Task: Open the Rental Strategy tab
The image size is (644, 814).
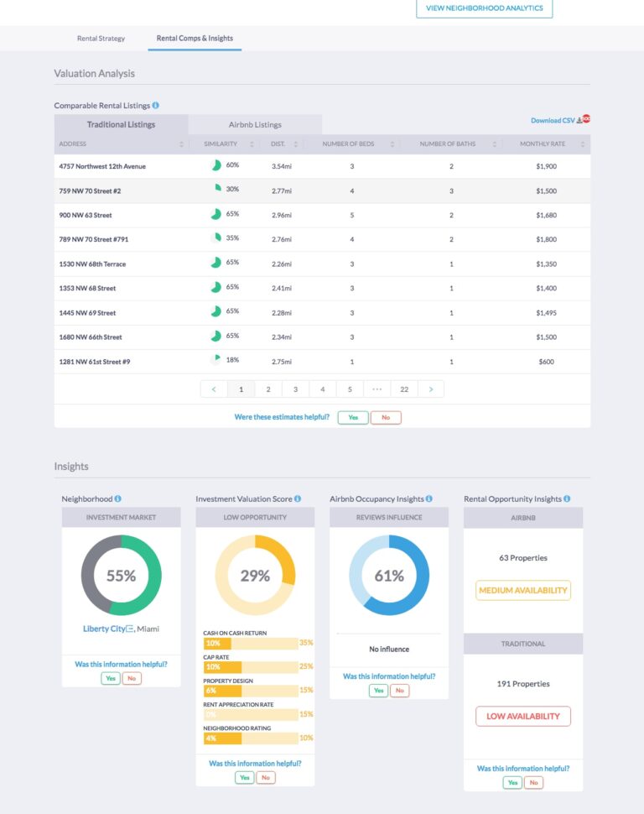Action: click(x=101, y=39)
